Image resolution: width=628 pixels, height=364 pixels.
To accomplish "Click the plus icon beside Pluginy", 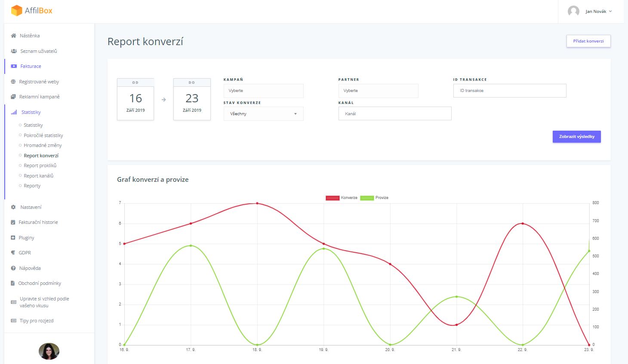I will pyautogui.click(x=13, y=238).
